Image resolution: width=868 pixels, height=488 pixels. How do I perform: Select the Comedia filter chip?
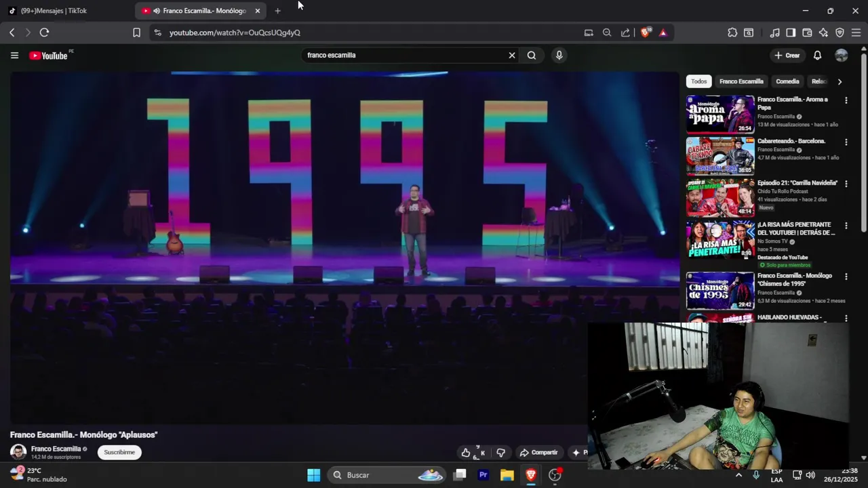(x=787, y=81)
